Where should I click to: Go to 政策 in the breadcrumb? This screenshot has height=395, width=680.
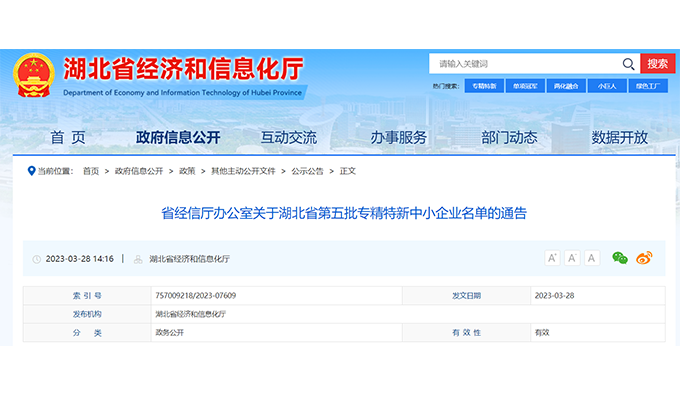click(x=187, y=171)
